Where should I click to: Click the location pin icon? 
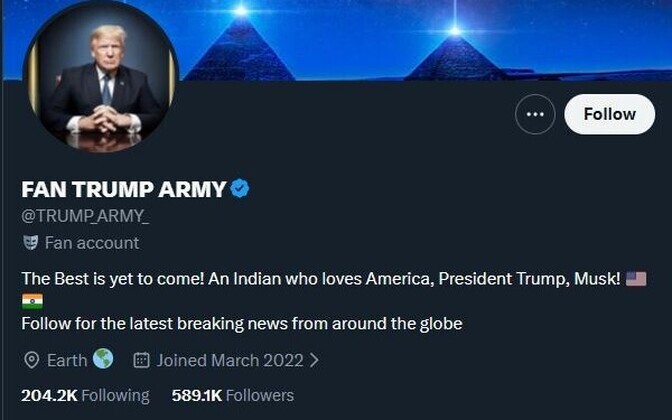pos(30,360)
